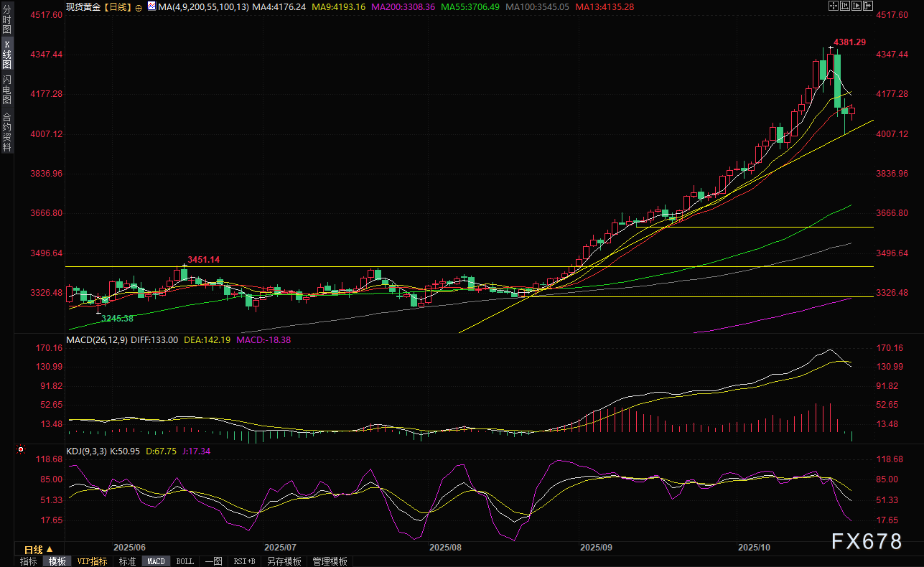Open 闪电图 from left sidebar

pos(6,90)
